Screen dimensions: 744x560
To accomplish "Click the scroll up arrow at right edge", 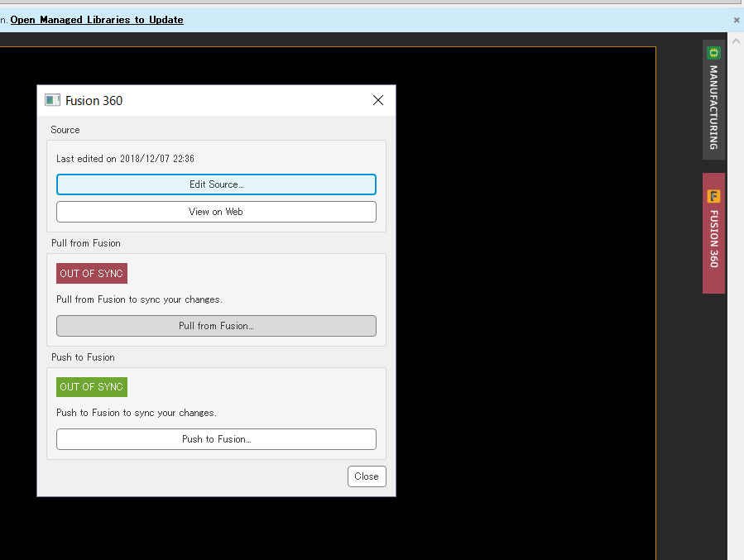I will [x=736, y=41].
